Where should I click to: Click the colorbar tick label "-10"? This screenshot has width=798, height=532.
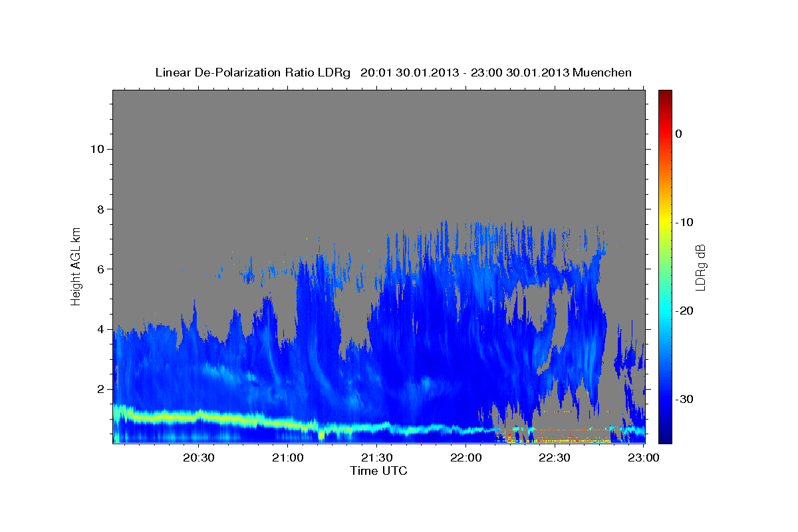tap(686, 222)
